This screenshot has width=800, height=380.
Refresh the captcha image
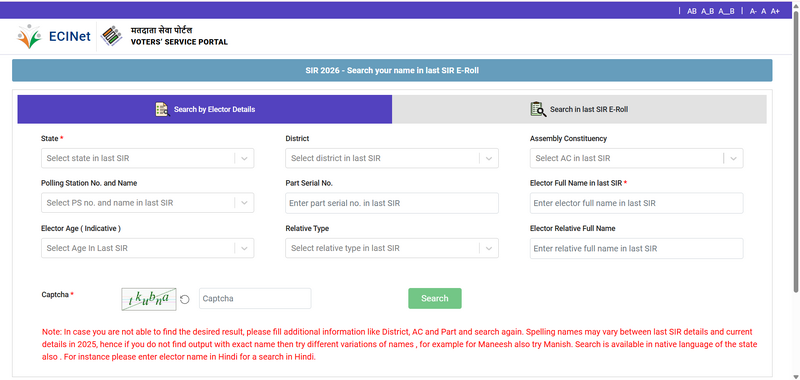[185, 299]
